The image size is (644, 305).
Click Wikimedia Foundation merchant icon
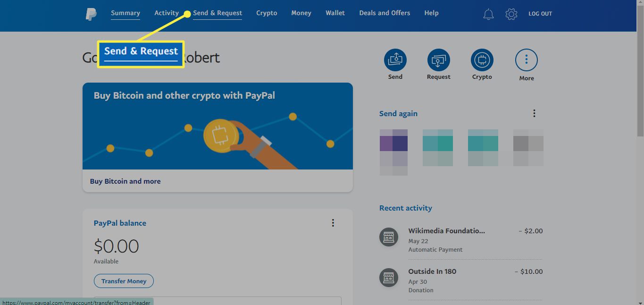click(x=389, y=237)
